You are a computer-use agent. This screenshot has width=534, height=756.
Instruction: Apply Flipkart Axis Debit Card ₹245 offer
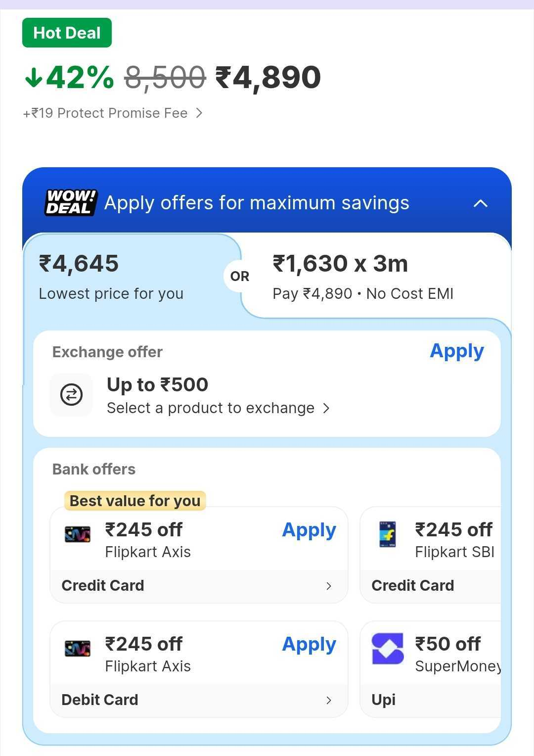[309, 645]
